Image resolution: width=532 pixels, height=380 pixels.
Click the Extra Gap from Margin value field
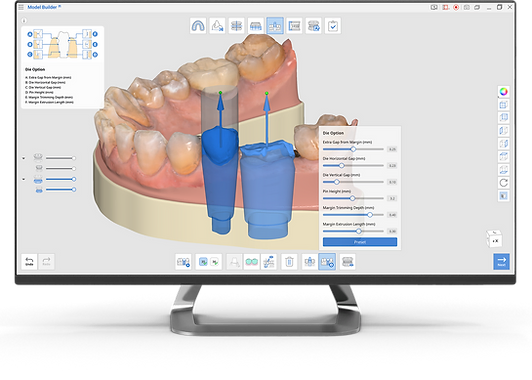392,149
